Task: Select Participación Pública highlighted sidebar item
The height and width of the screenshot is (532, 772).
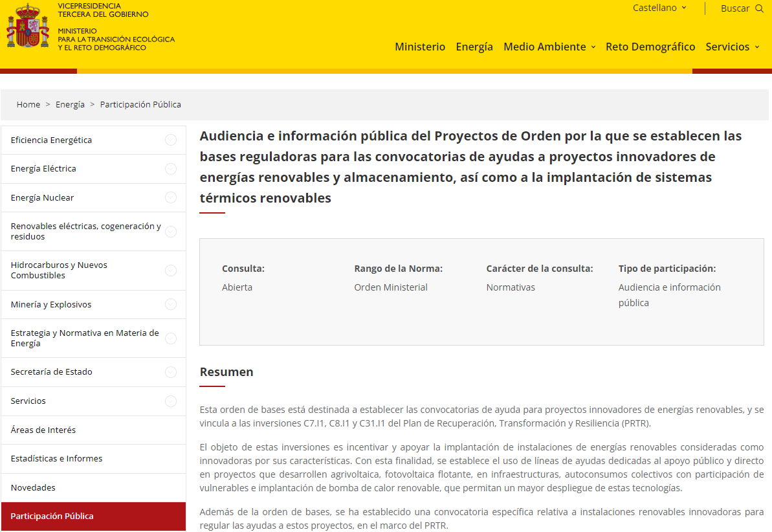Action: coord(52,516)
